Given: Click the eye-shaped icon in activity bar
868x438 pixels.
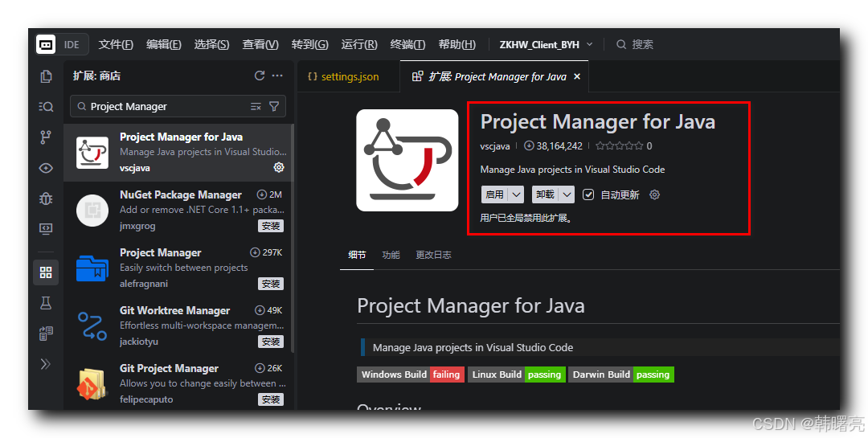Looking at the screenshot, I should pyautogui.click(x=46, y=168).
